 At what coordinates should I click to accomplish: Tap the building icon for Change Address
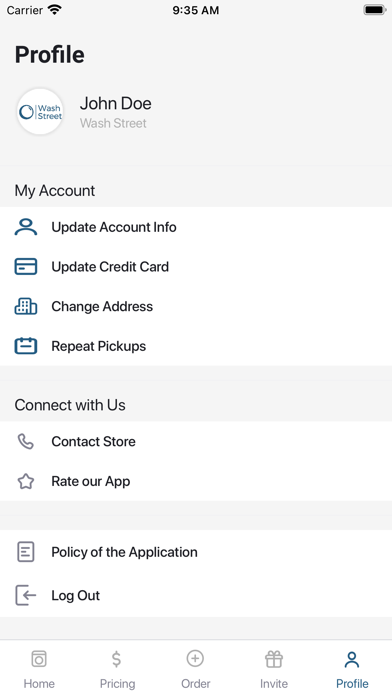coord(26,306)
